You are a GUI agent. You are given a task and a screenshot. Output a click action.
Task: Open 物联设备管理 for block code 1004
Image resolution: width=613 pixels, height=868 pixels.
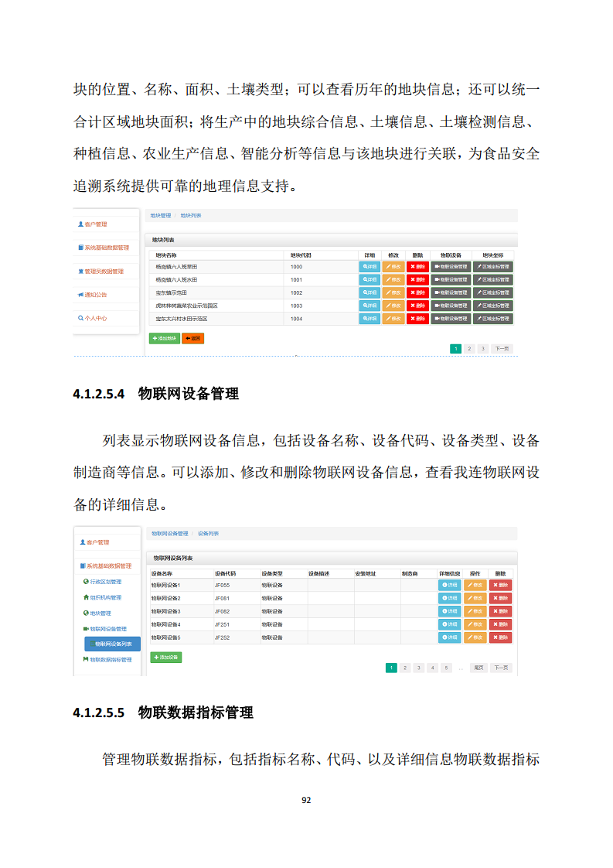[x=451, y=319]
